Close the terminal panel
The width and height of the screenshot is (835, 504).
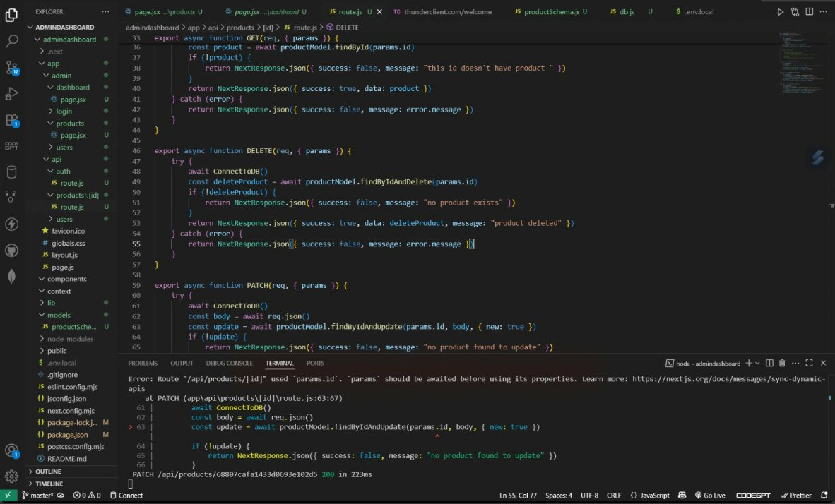coord(823,363)
